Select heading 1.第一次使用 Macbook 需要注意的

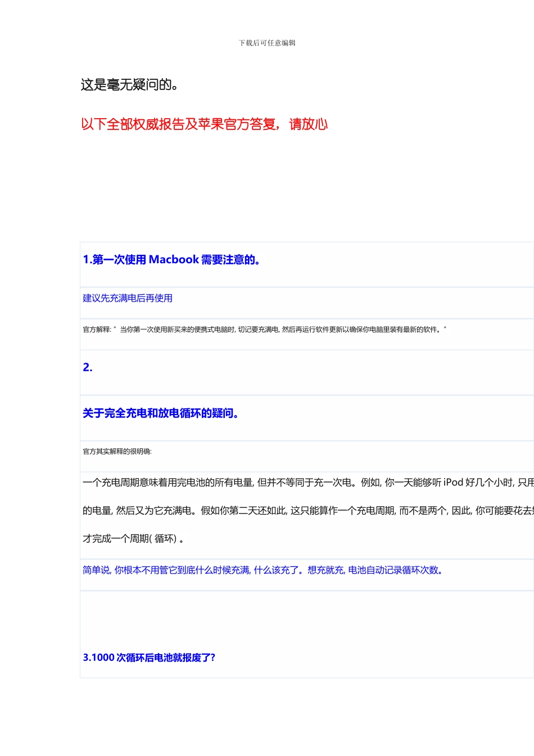point(171,260)
